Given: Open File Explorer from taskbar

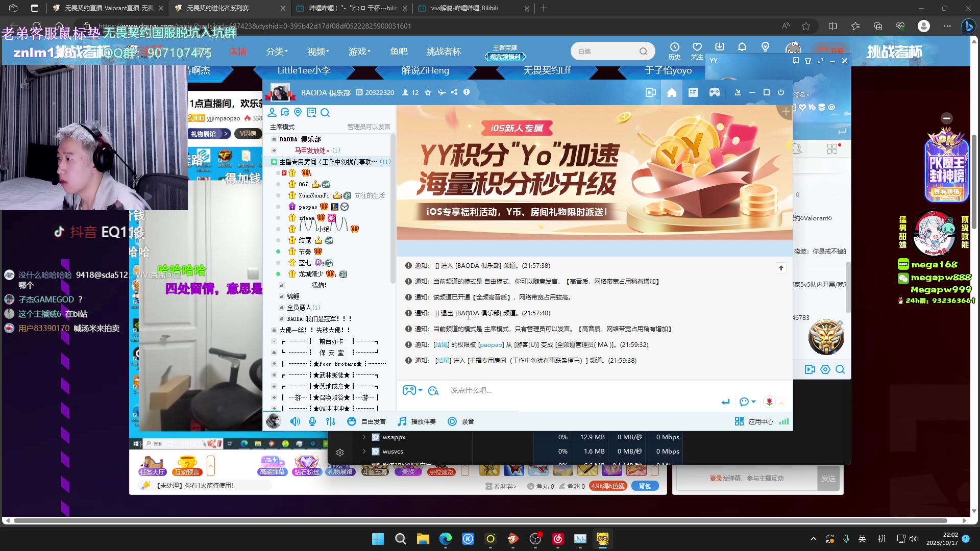Looking at the screenshot, I should pos(423,539).
